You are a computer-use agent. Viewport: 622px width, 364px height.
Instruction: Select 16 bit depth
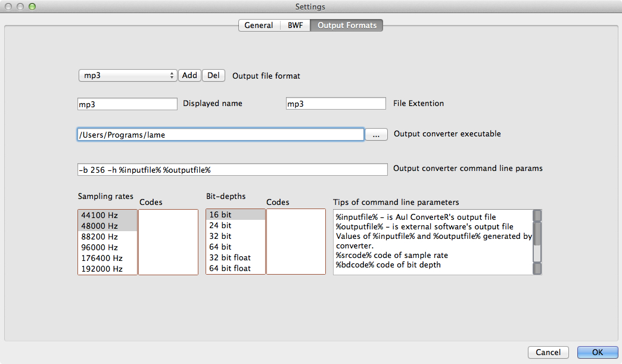point(235,214)
